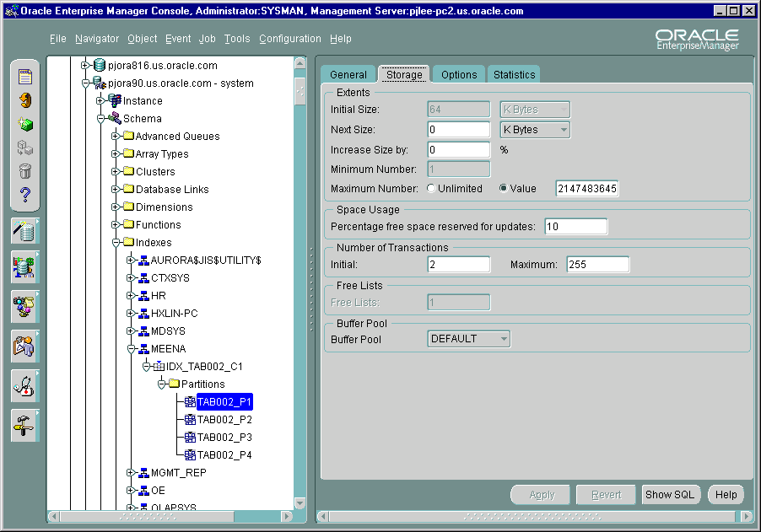The image size is (761, 532).
Task: Collapse the MEENA schema node
Action: pyautogui.click(x=131, y=349)
